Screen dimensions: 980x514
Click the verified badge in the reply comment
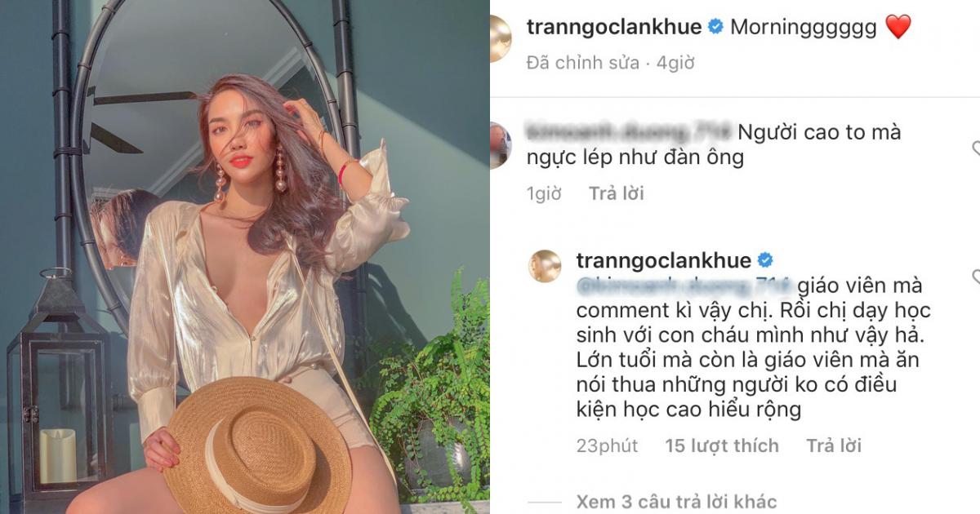tap(765, 260)
